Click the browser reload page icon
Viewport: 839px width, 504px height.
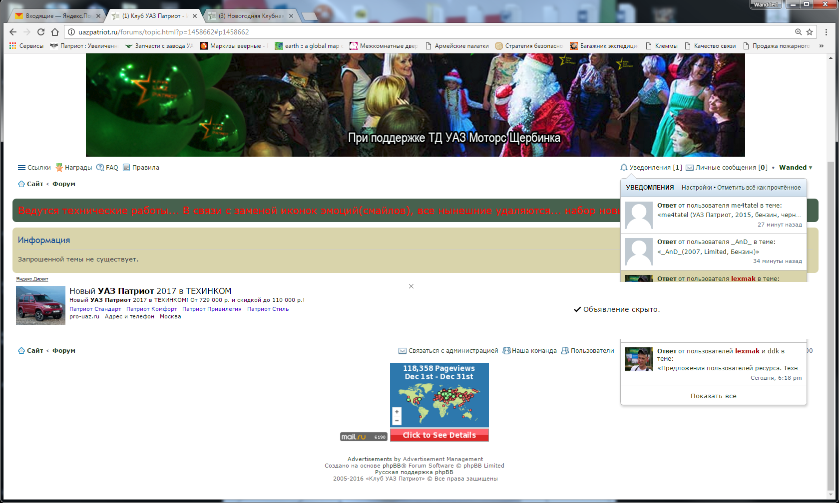(41, 32)
